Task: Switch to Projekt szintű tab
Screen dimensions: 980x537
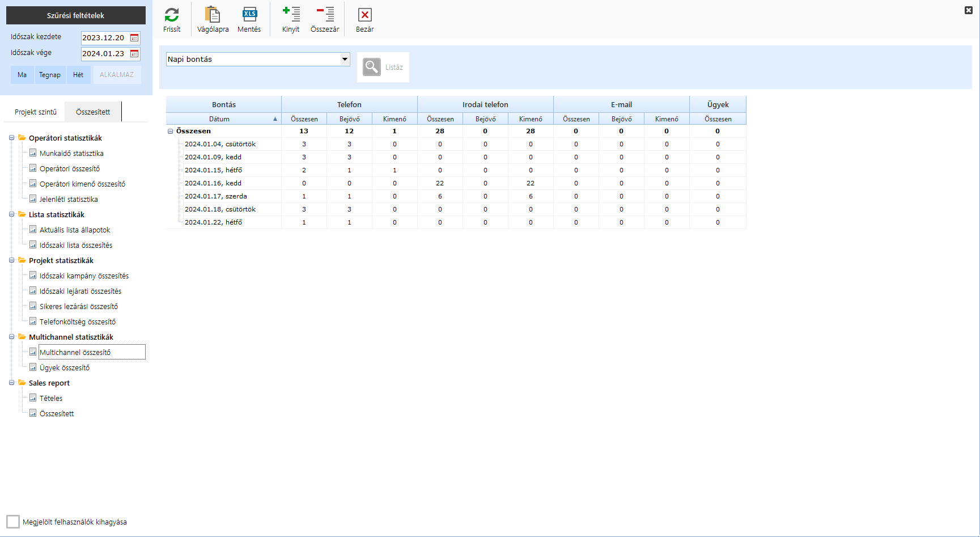Action: (x=36, y=112)
